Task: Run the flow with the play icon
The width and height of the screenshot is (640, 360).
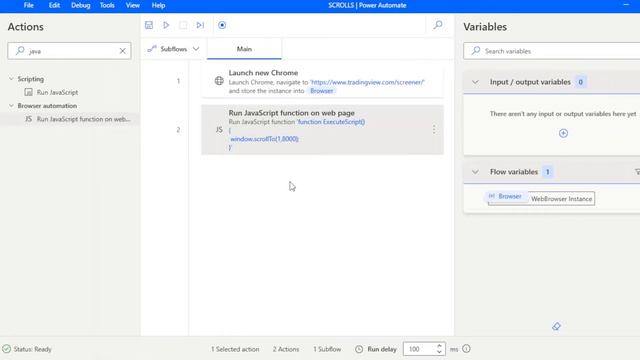Action: [x=166, y=25]
